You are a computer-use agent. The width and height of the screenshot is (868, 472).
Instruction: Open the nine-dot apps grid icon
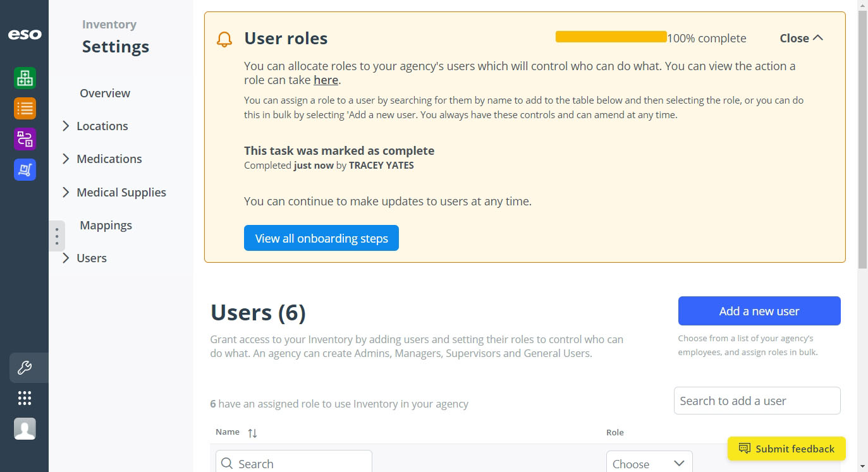pos(25,398)
